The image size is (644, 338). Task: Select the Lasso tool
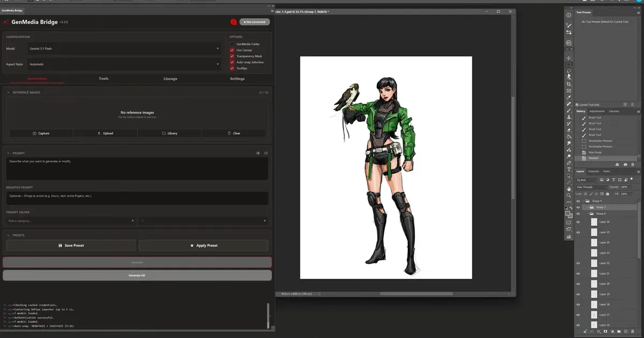point(569,71)
